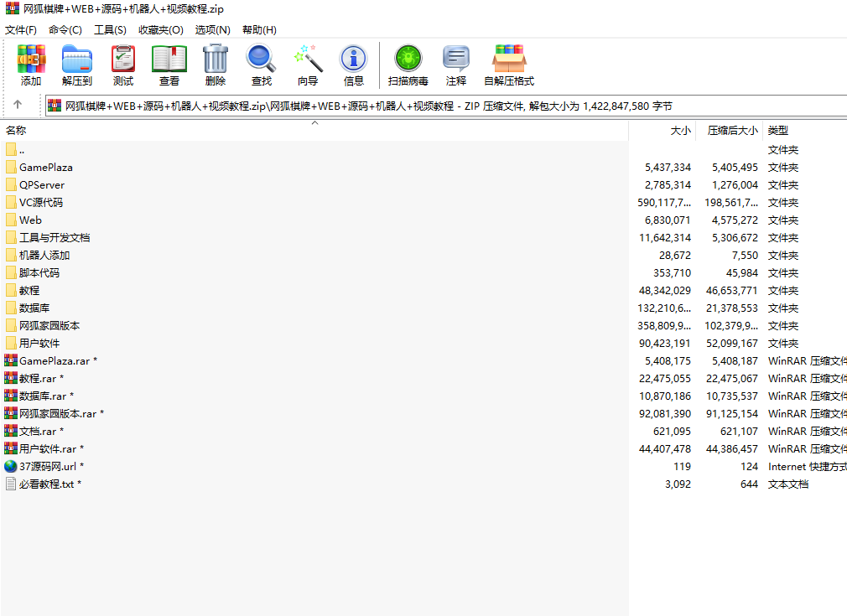Click the packed size value 44,386,457

click(x=731, y=448)
